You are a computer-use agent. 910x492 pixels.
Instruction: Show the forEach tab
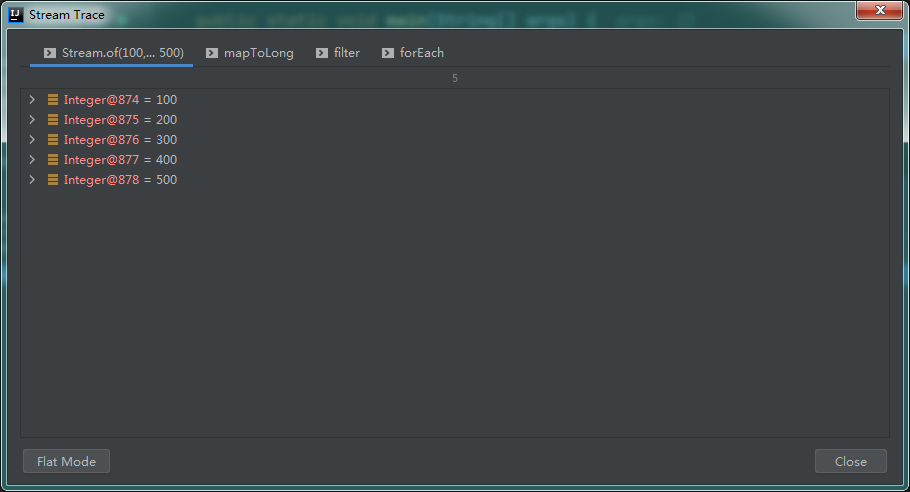[413, 53]
